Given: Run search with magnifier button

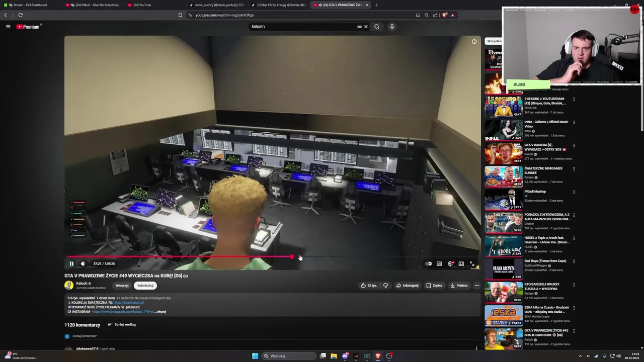Looking at the screenshot, I should point(376,27).
